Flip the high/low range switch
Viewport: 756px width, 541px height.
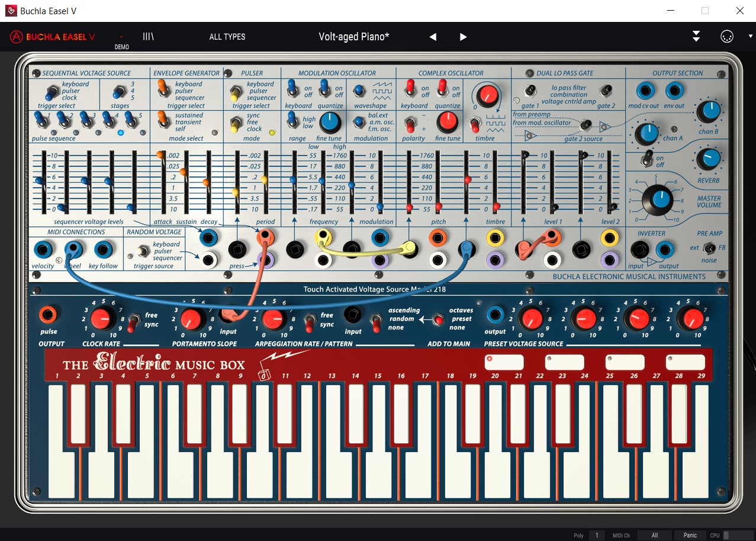pos(293,121)
